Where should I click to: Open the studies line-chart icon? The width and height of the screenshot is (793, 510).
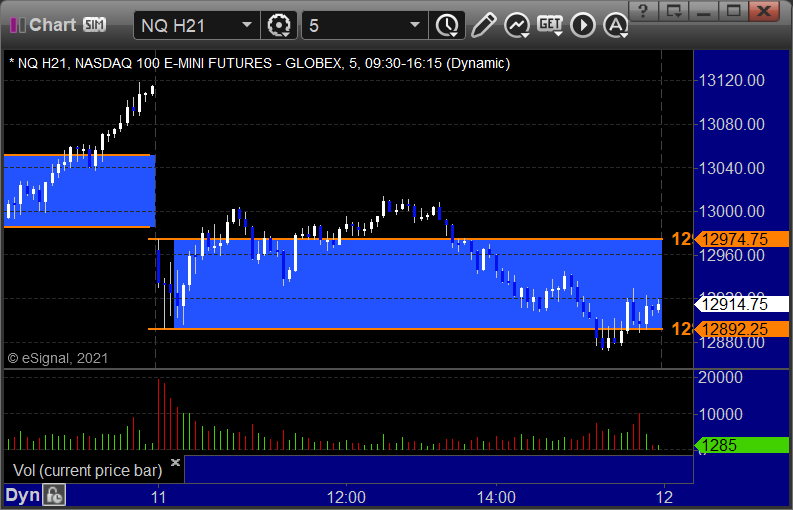click(x=517, y=25)
